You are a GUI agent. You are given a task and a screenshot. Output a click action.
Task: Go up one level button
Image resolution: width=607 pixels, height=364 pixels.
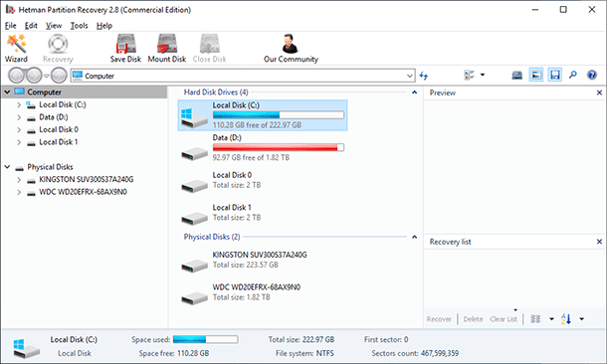point(59,76)
